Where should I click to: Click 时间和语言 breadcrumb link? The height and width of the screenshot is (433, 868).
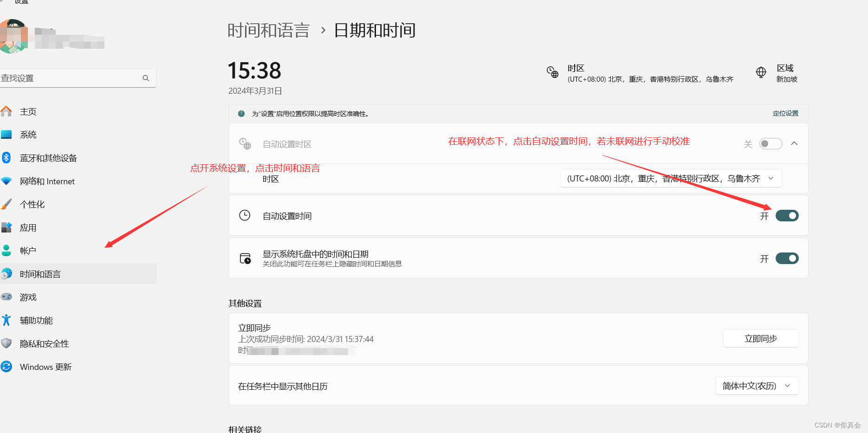(268, 31)
